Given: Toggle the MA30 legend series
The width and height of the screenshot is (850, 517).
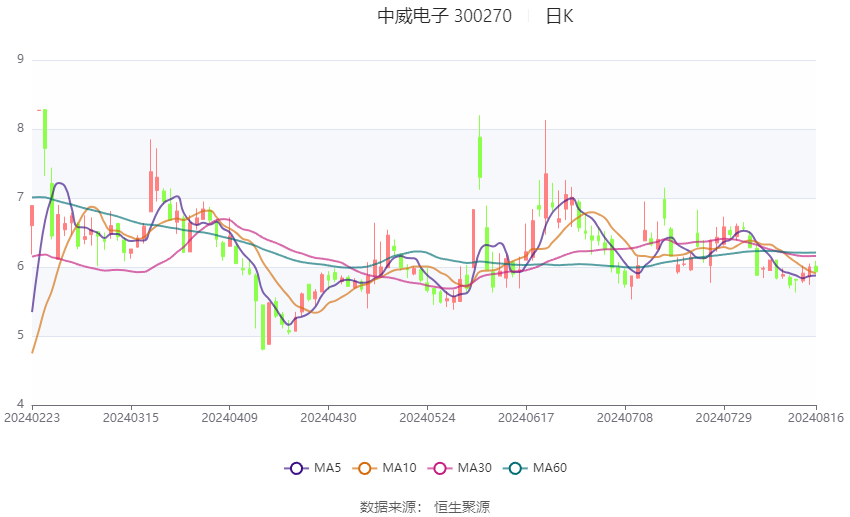Looking at the screenshot, I should [460, 468].
